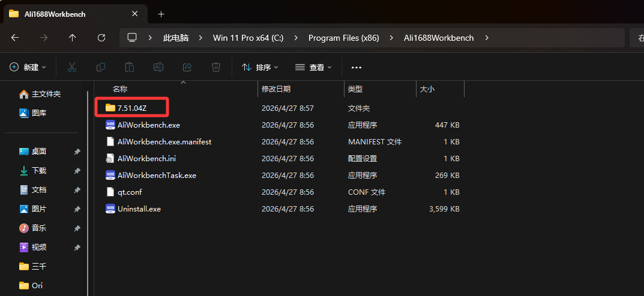The image size is (644, 296).
Task: Refresh the current folder view
Action: tap(101, 38)
